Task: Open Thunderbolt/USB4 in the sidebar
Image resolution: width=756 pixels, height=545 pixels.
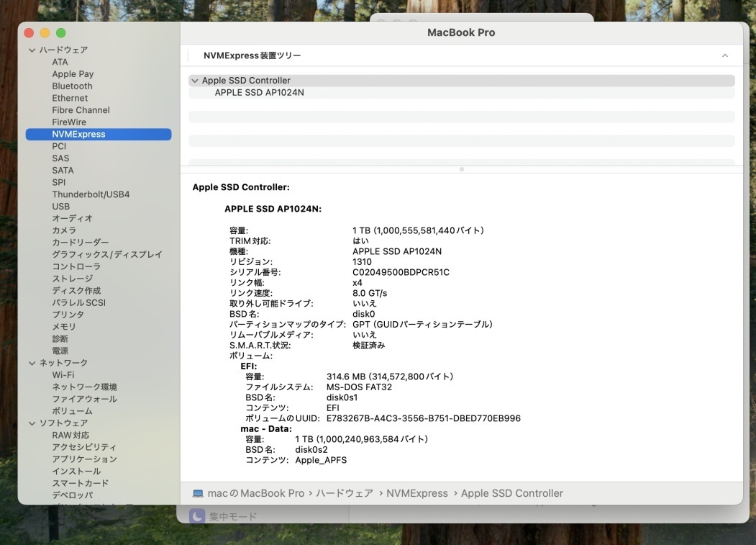Action: click(x=91, y=194)
